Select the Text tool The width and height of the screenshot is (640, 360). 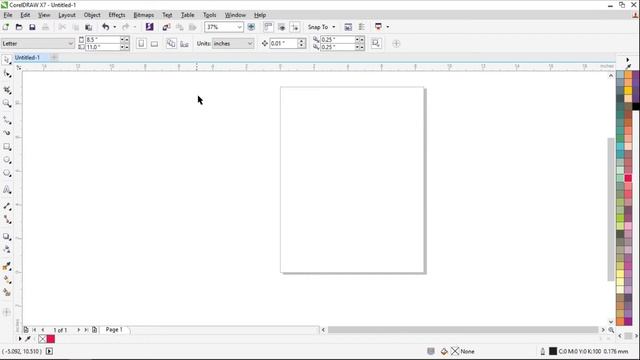coord(7,190)
